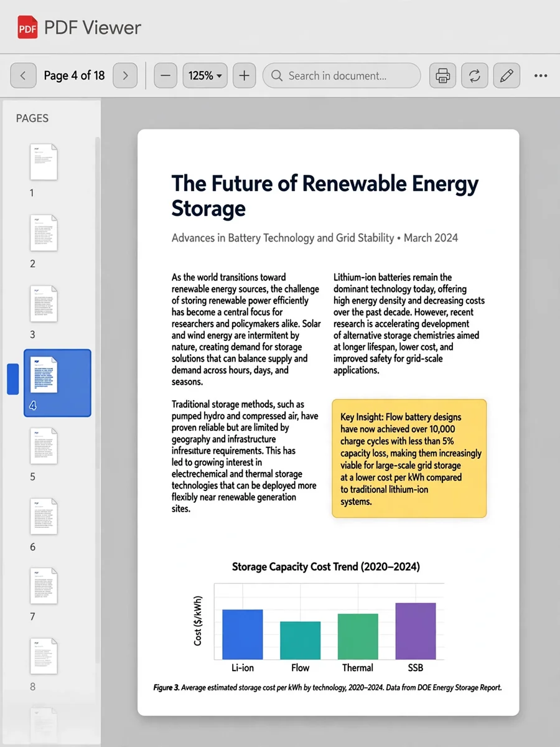
Task: Select page 1 thumbnail
Action: pos(44,162)
